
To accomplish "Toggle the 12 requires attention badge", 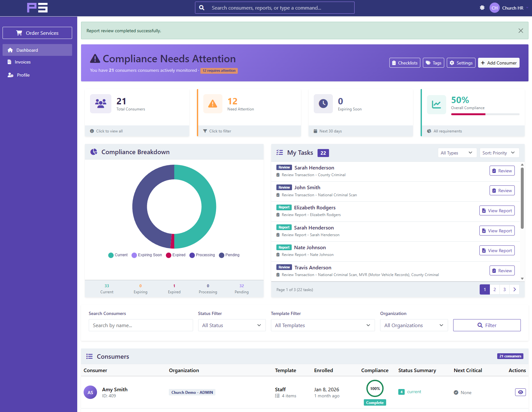I will tap(219, 71).
